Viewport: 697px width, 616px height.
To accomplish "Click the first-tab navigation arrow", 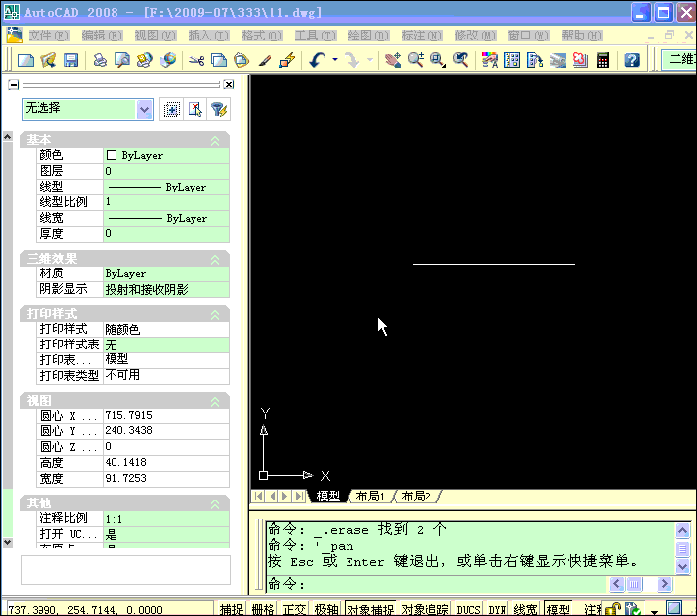I will pyautogui.click(x=258, y=496).
